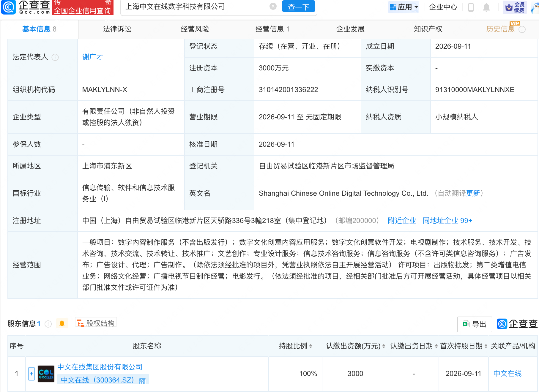The height and width of the screenshot is (392, 539).
Task: Click 股东名称 column header
Action: (147, 346)
